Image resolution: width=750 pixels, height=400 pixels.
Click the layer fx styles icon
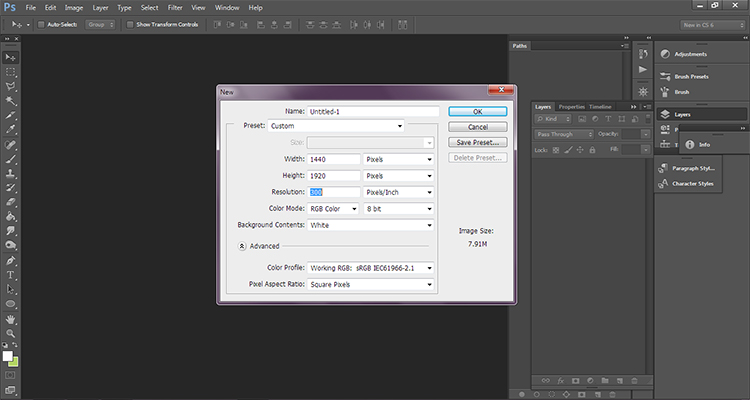pyautogui.click(x=561, y=381)
